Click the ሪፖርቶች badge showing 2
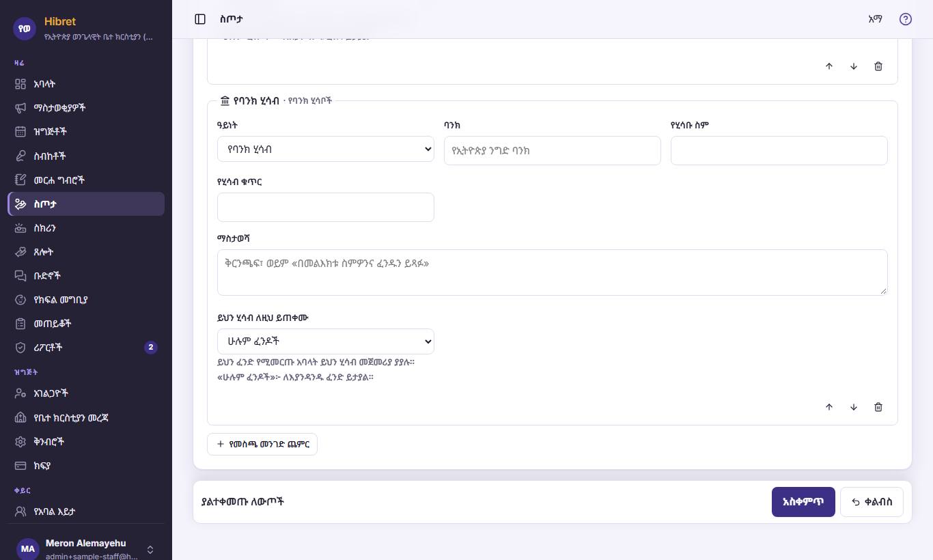The image size is (933, 560). click(x=151, y=348)
